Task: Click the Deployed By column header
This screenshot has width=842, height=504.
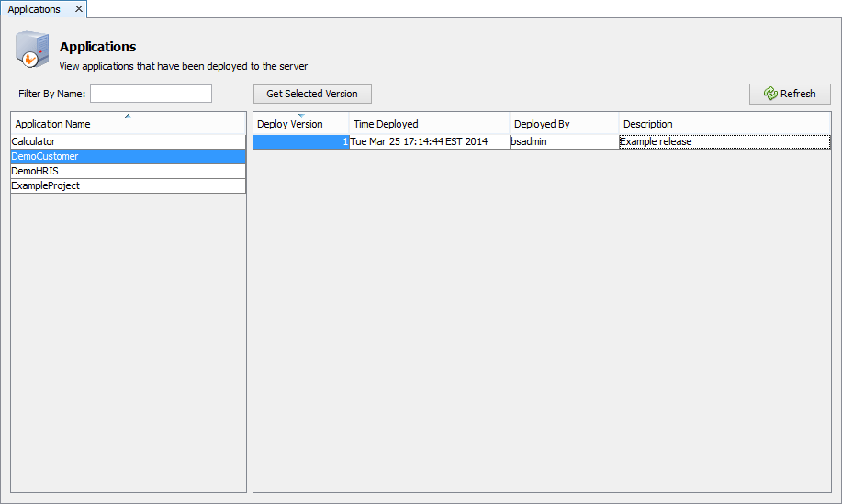Action: 564,124
